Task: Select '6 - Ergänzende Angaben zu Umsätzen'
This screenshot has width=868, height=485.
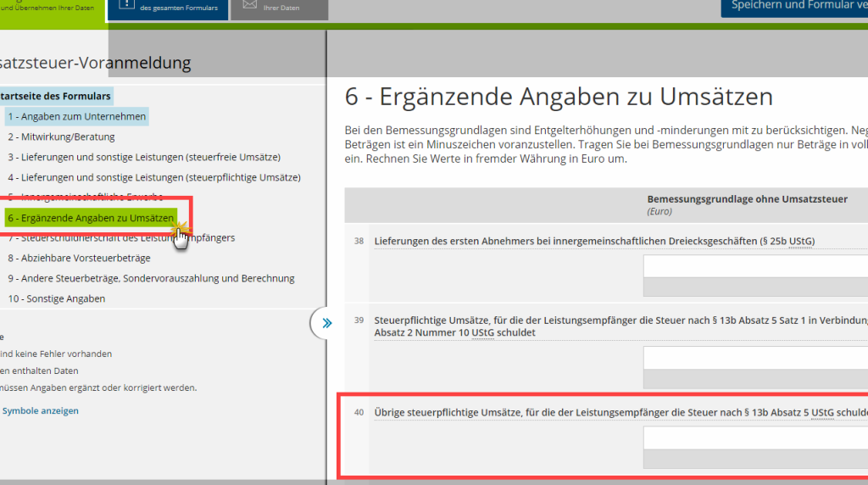Action: click(91, 218)
